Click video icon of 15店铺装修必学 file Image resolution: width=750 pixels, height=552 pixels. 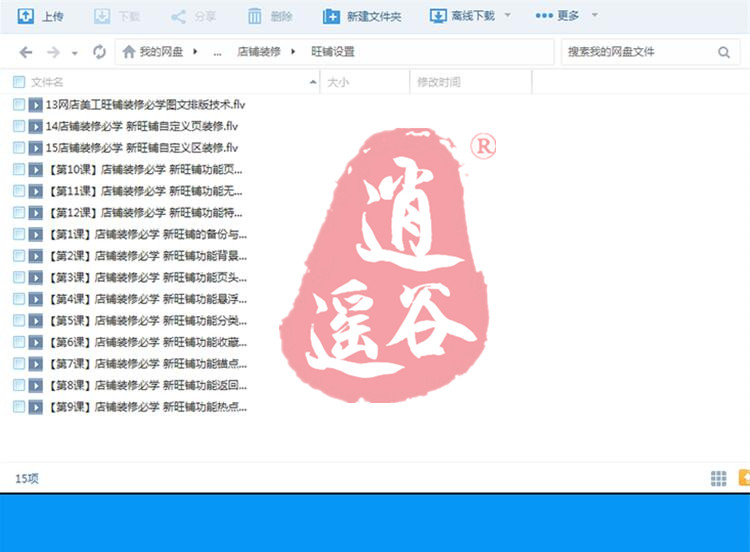(35, 148)
